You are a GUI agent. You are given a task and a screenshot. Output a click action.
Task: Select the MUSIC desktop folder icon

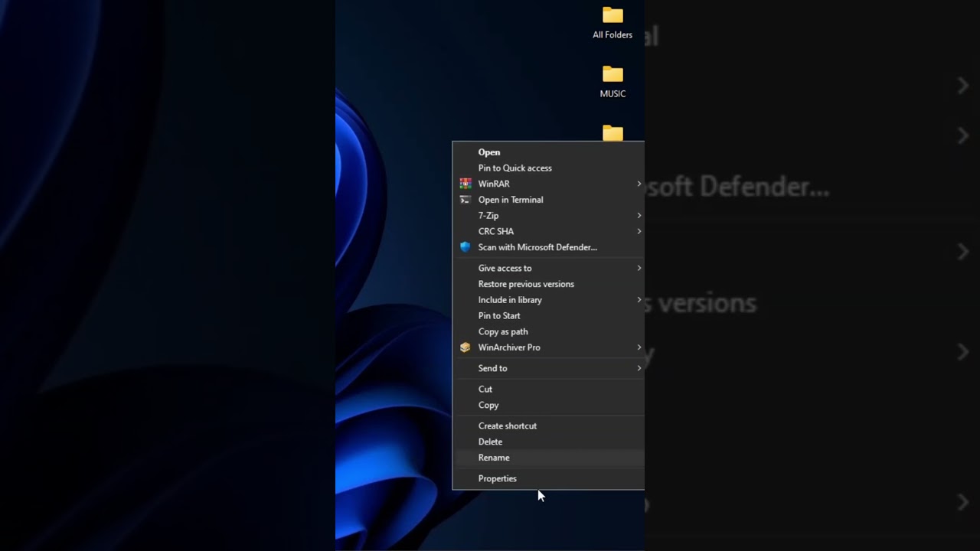click(612, 74)
